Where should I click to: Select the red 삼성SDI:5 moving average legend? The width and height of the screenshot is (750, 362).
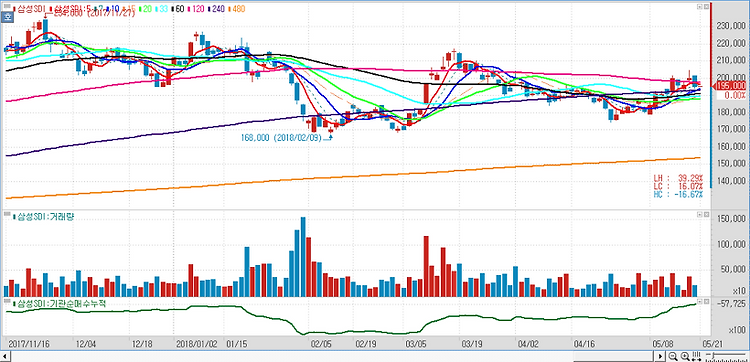click(x=70, y=9)
